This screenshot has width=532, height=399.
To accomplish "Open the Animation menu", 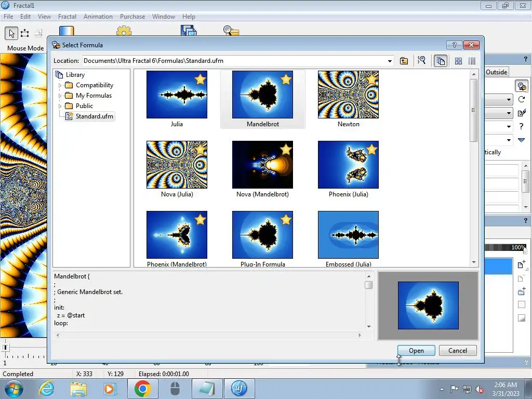I will pos(98,16).
